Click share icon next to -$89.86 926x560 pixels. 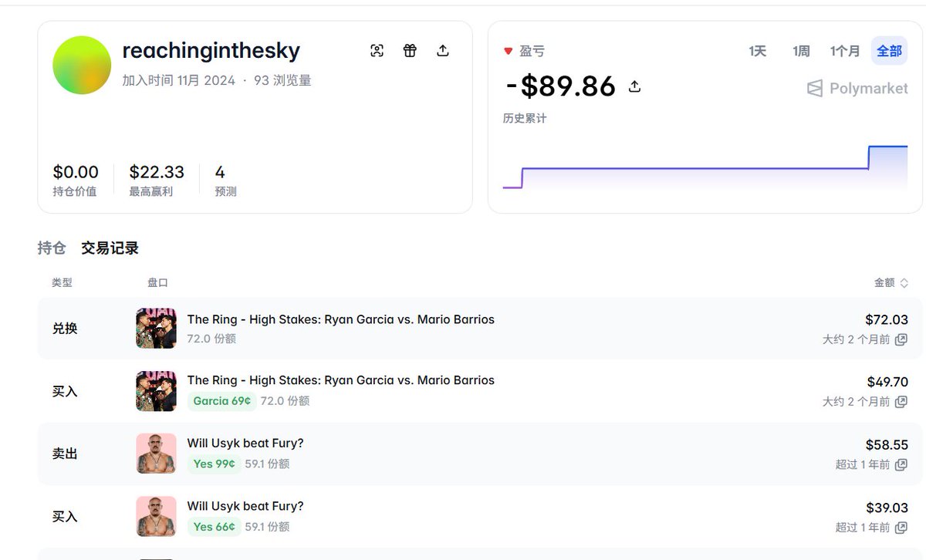click(x=634, y=86)
